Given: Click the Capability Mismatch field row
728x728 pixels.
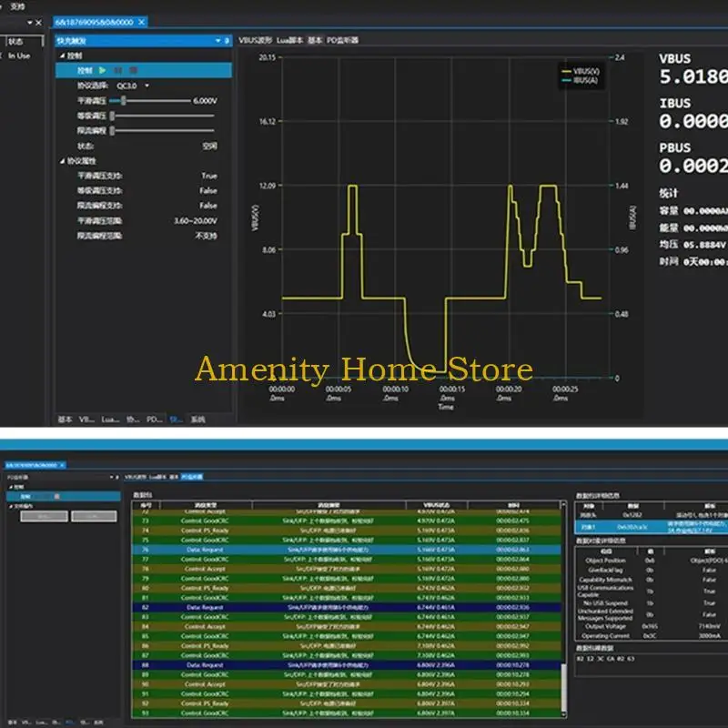Looking at the screenshot, I should [652, 580].
